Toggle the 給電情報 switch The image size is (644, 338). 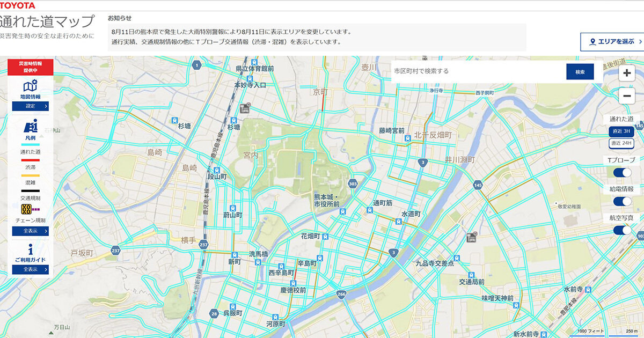click(x=622, y=201)
